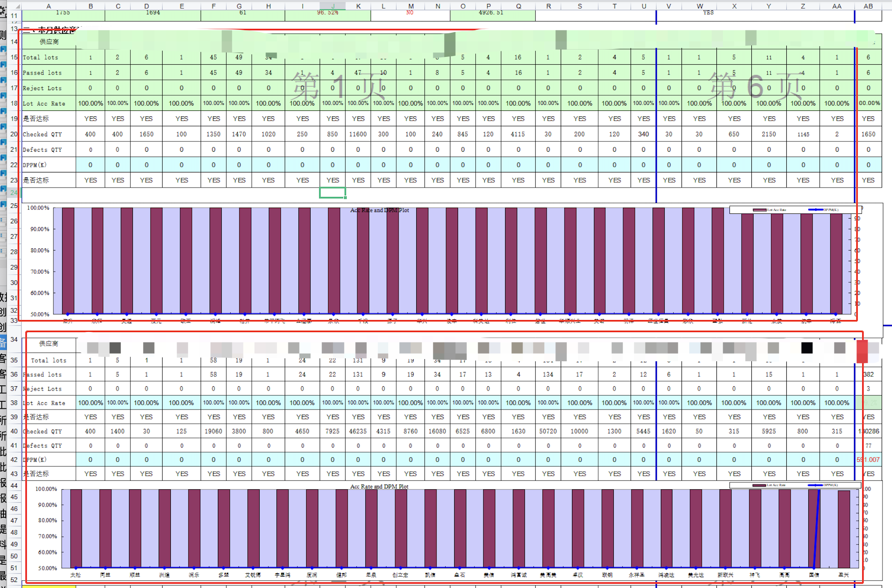892x588 pixels.
Task: Click the 'Total lots' label in row 15
Action: pos(40,57)
